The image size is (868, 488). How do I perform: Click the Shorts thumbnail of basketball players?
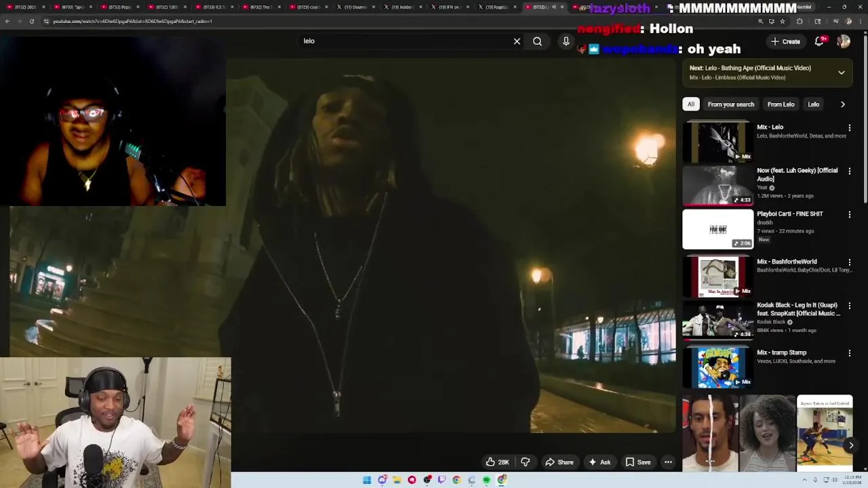(825, 433)
